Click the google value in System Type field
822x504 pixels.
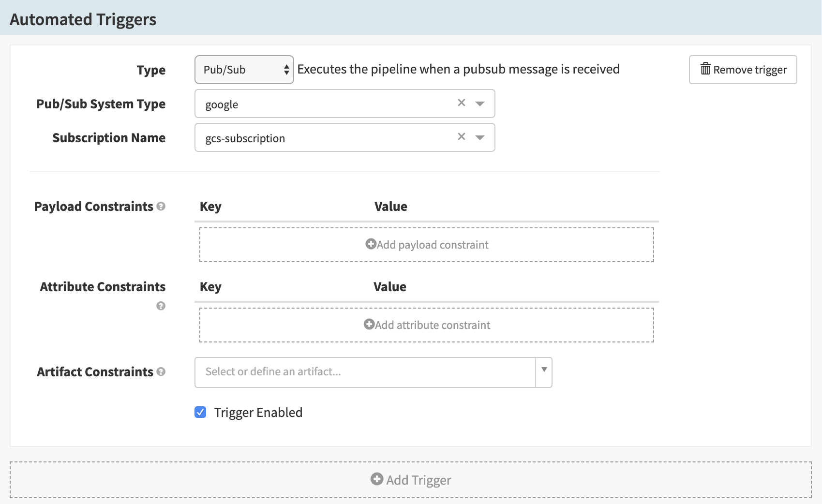point(222,104)
